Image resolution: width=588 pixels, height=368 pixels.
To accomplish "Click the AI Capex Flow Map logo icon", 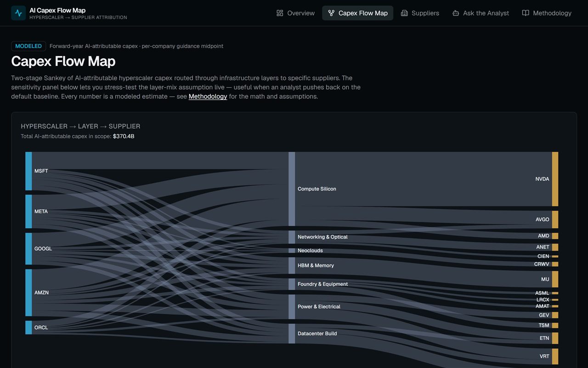I will pyautogui.click(x=18, y=13).
